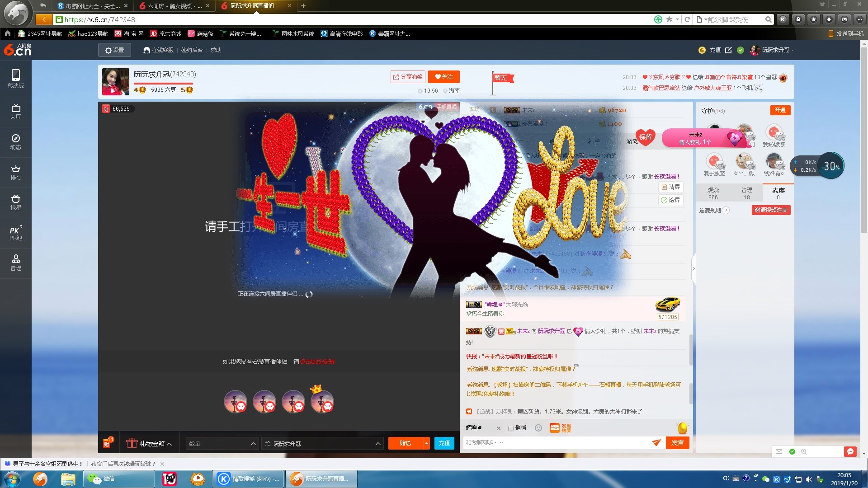Open the gift recipient 阮阮求升冠 dropdown
Image resolution: width=868 pixels, height=488 pixels.
[322, 443]
